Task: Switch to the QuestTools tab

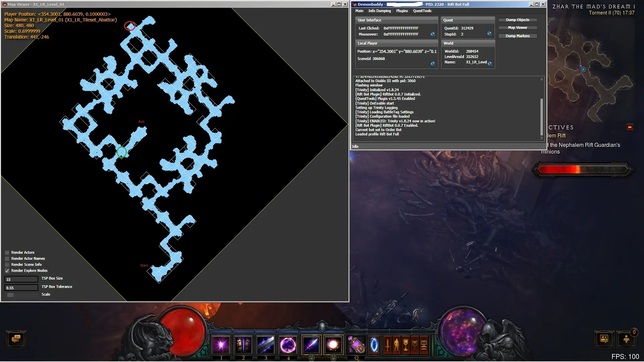Action: pos(422,11)
